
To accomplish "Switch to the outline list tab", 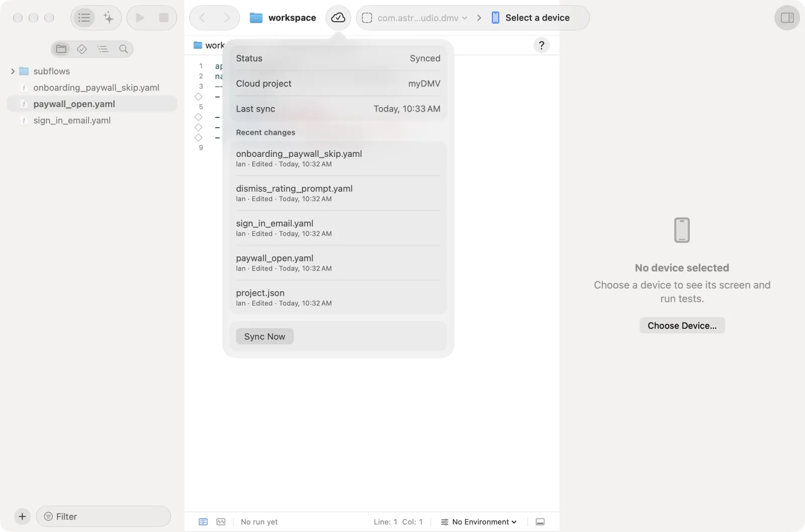I will (103, 49).
